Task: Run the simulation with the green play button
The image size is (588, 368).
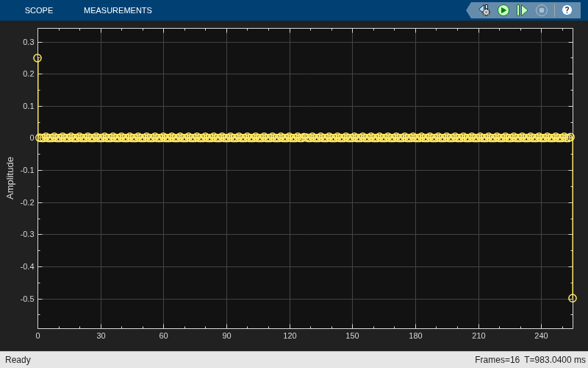Action: click(503, 10)
